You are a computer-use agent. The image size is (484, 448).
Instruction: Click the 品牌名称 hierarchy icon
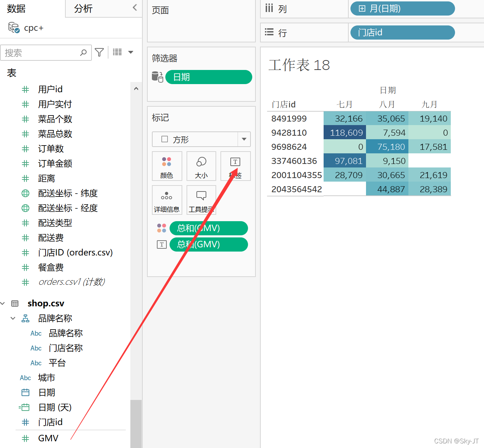[25, 318]
